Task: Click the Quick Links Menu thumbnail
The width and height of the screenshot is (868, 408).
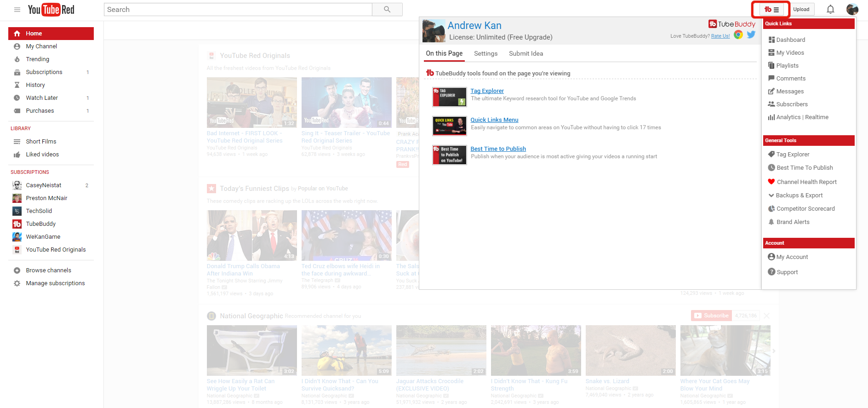Action: [x=450, y=126]
